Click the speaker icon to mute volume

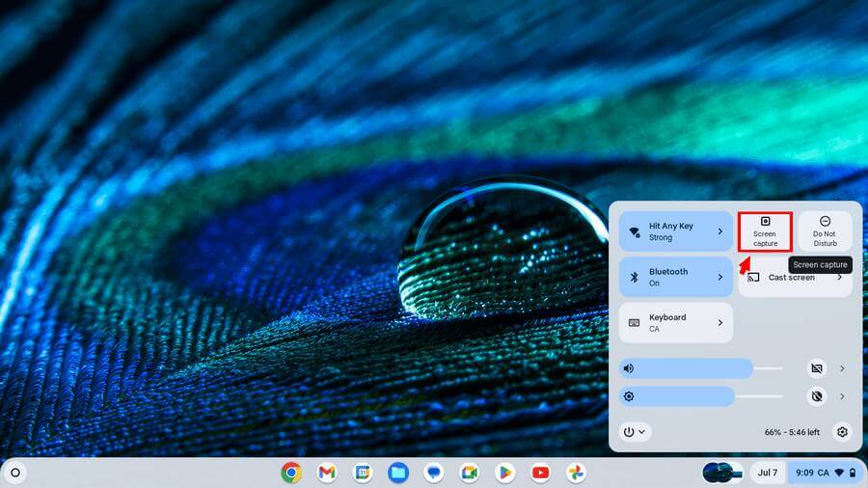629,368
